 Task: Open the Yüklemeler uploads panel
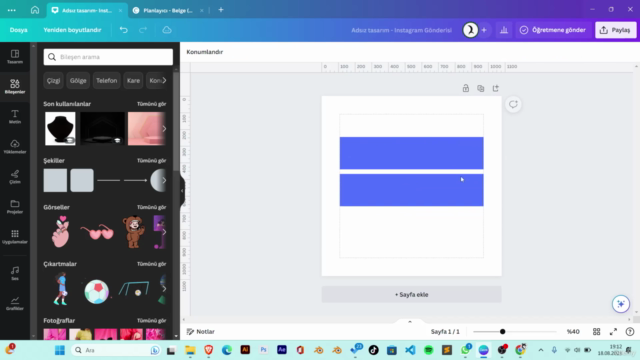(15, 147)
